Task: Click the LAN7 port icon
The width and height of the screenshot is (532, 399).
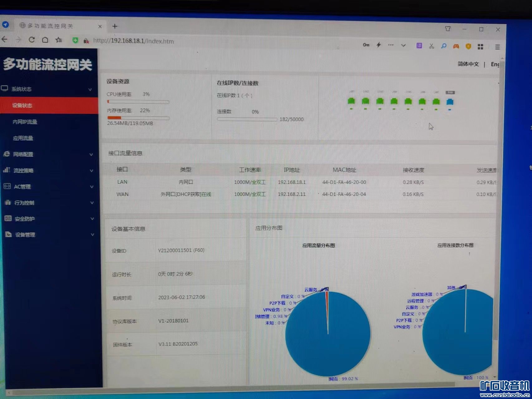Action: (x=436, y=102)
